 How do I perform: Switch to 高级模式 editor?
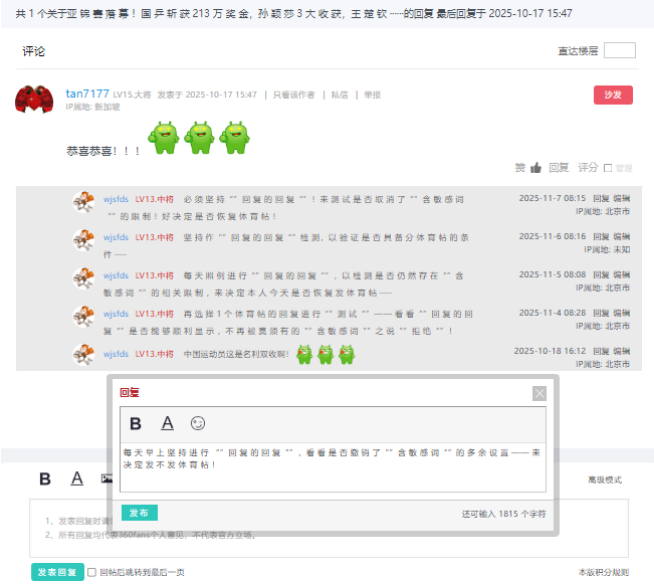[604, 480]
